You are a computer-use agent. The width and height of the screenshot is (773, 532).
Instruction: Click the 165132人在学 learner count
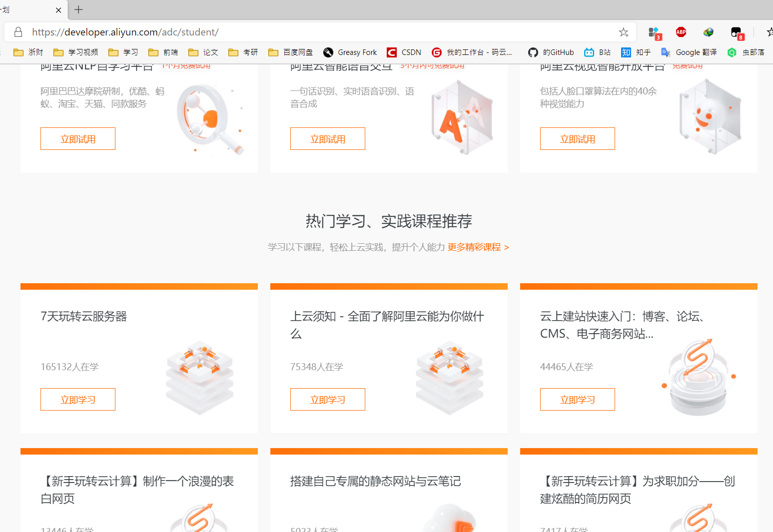click(69, 367)
